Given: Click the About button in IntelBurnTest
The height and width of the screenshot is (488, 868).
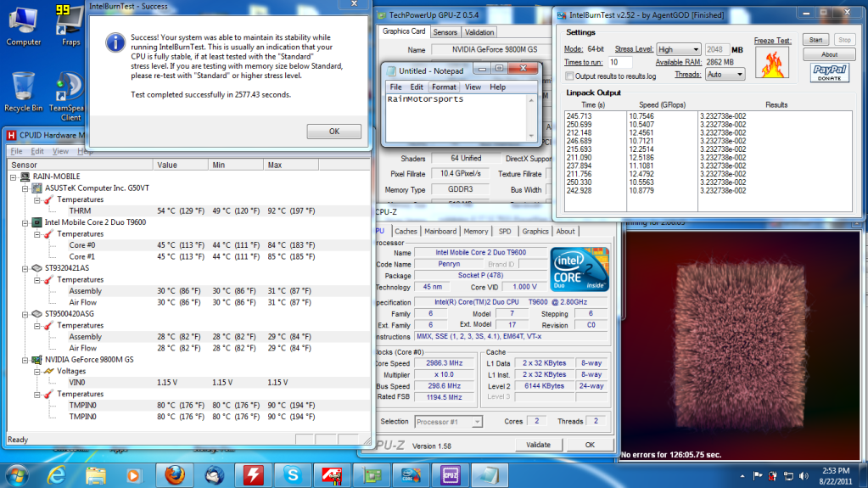Looking at the screenshot, I should coord(829,54).
